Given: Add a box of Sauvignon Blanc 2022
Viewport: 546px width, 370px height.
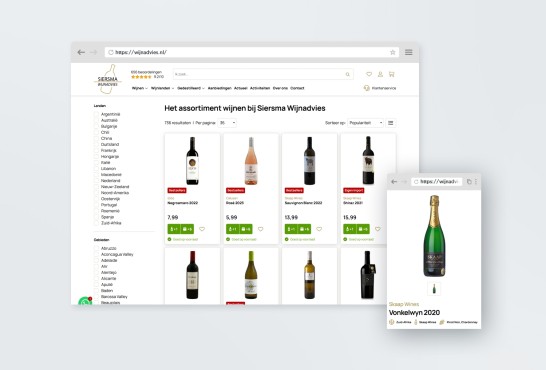Looking at the screenshot, I should click(305, 229).
